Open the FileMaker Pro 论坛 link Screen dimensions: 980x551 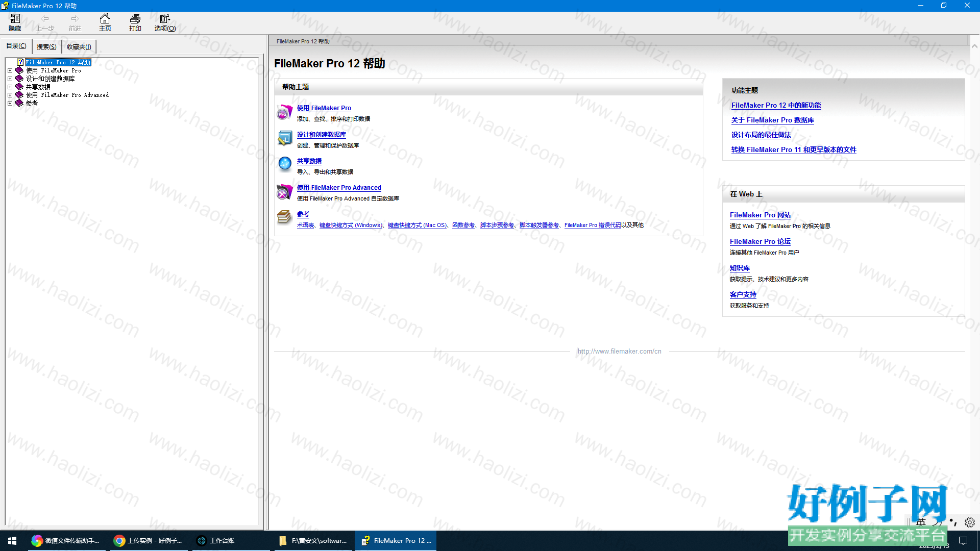760,242
